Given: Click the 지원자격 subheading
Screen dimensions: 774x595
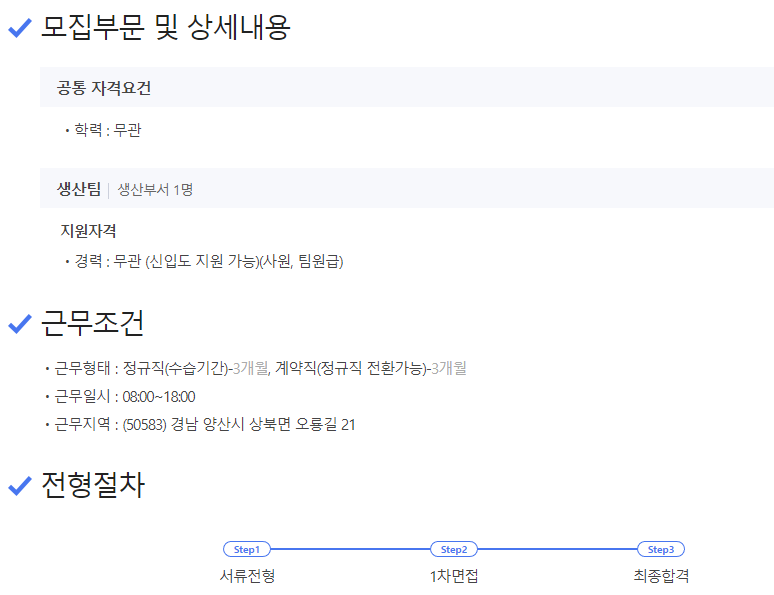Looking at the screenshot, I should click(89, 231).
